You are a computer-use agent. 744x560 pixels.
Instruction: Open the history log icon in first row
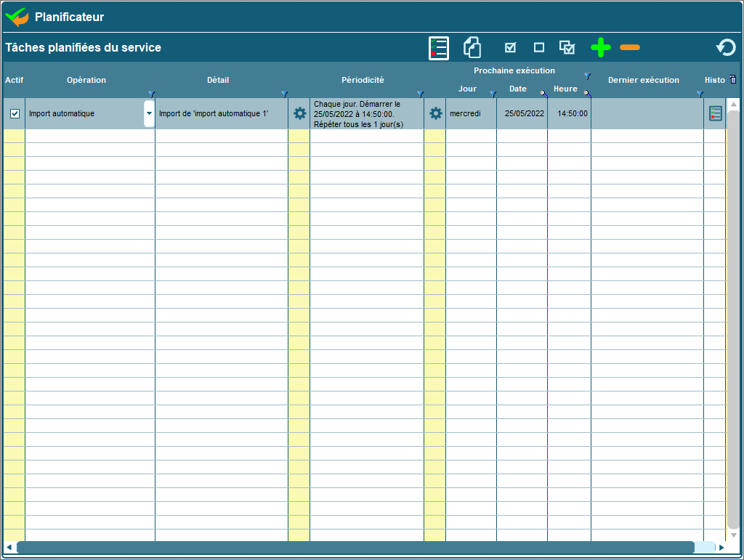tap(716, 113)
